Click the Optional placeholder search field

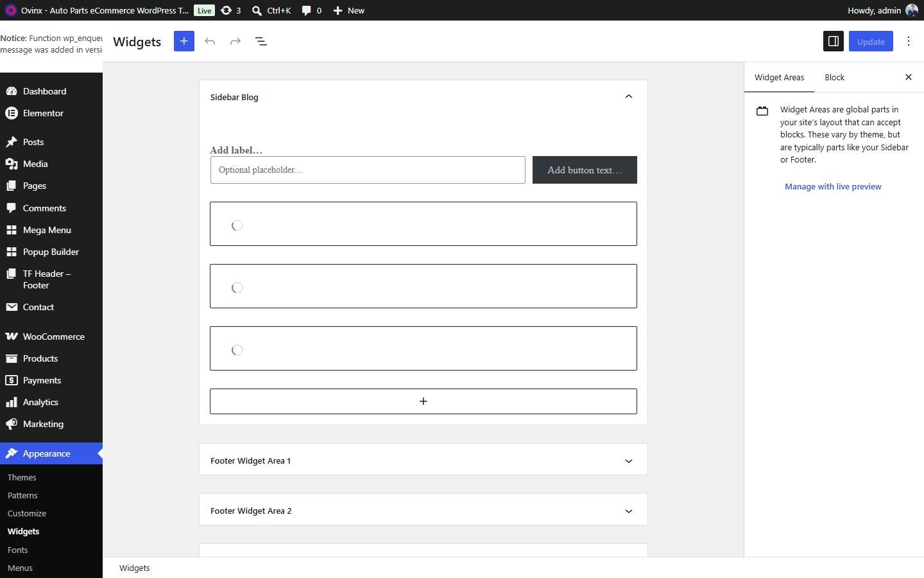[x=368, y=170]
